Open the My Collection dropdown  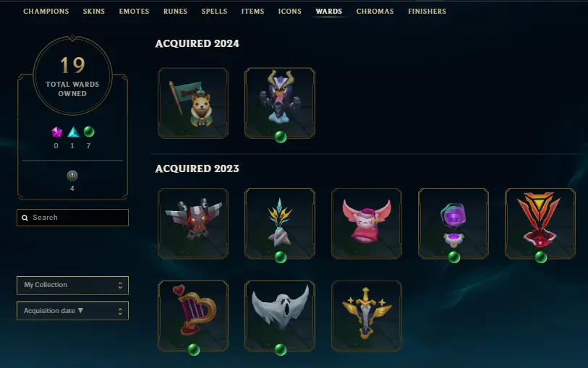73,285
